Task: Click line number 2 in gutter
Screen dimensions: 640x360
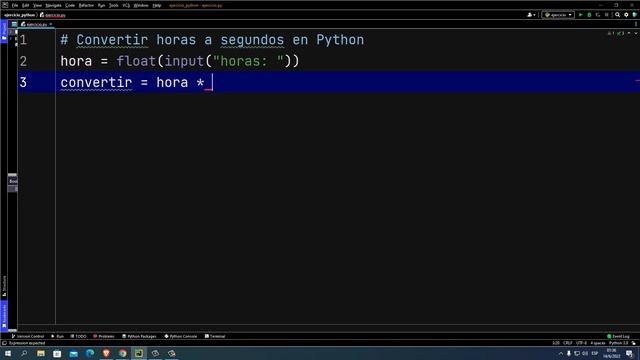Action: 23,61
